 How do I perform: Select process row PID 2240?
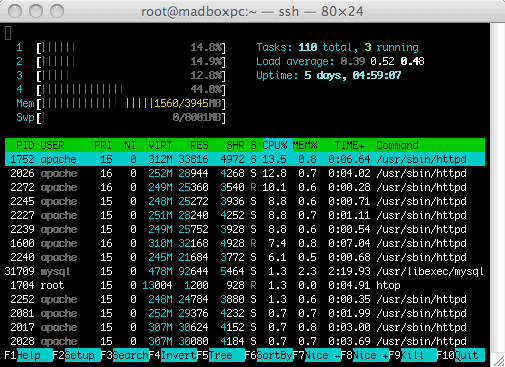point(245,257)
